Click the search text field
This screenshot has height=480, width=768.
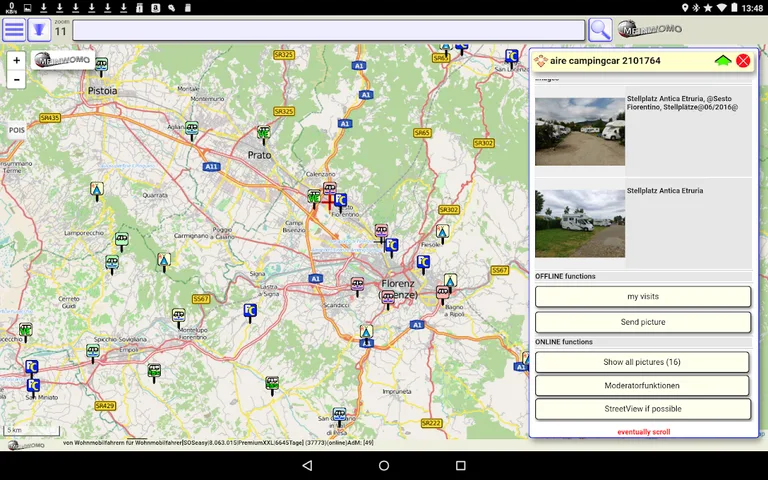click(x=329, y=30)
